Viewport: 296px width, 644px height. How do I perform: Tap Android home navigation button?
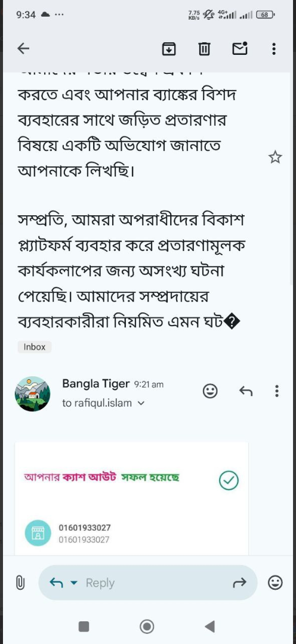tap(147, 626)
